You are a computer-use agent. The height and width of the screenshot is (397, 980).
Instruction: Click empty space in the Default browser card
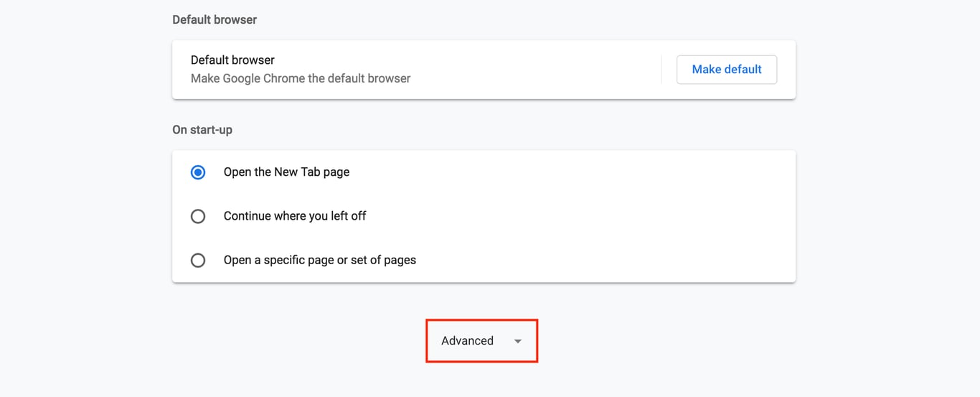pyautogui.click(x=538, y=70)
